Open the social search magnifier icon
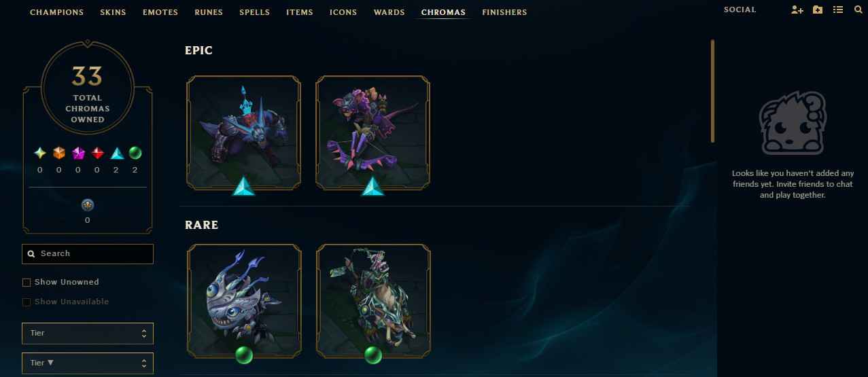Screen dimensions: 868x377 click(858, 10)
